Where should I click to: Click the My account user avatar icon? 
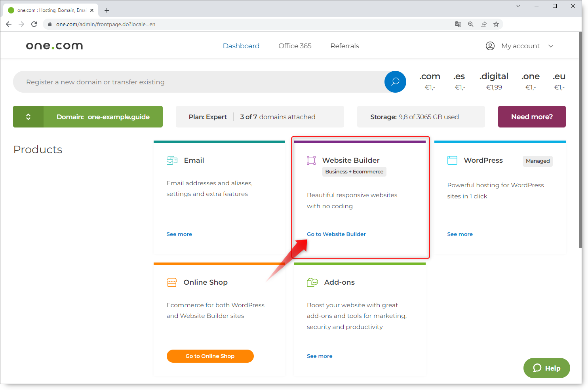point(490,46)
